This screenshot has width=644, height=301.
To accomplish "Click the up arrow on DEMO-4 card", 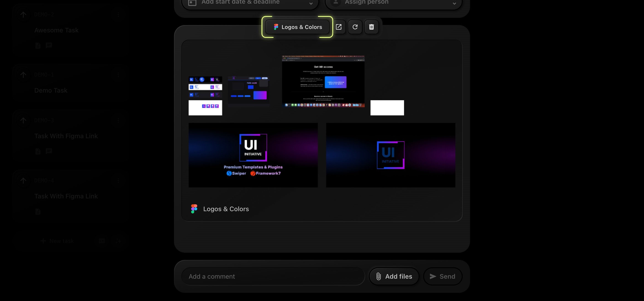I will (x=23, y=181).
